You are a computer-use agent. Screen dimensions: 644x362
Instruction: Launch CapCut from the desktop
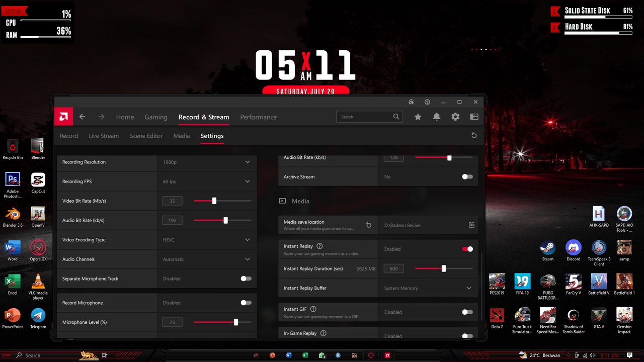pos(38,183)
